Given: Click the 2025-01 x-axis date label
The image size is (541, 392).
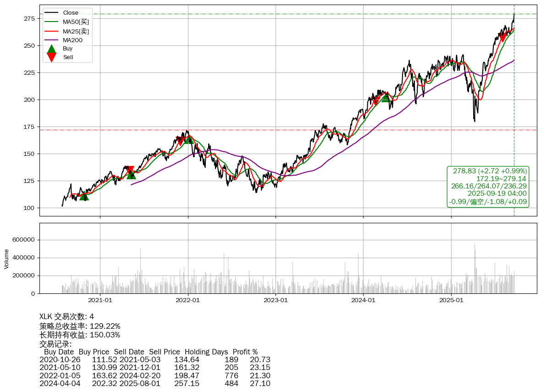Looking at the screenshot, I should click(451, 300).
